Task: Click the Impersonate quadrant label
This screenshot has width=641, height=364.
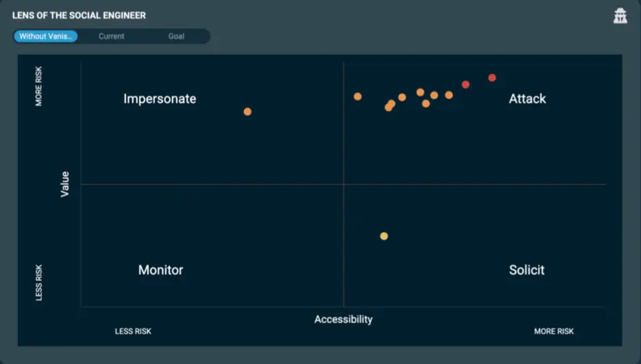Action: pyautogui.click(x=160, y=99)
